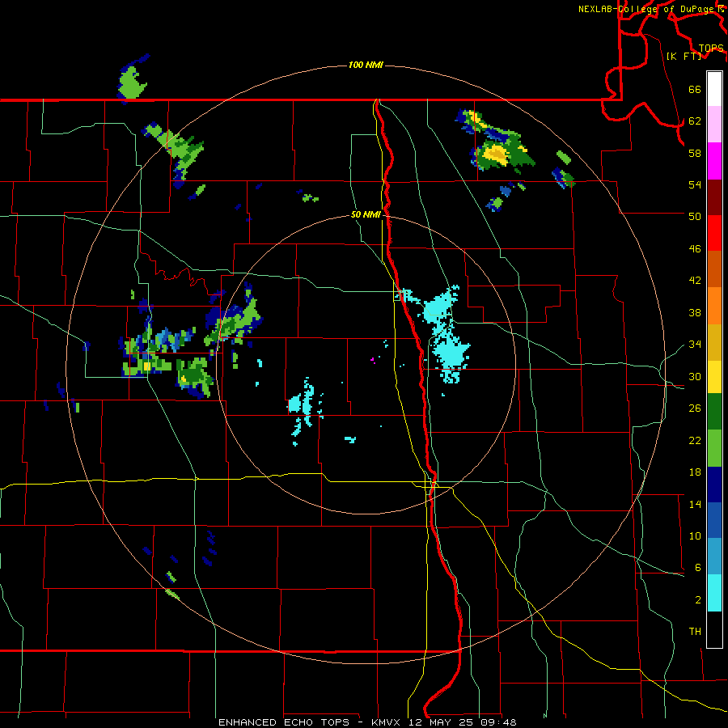The image size is (728, 728).
Task: Click legend value "14"
Action: (x=695, y=504)
